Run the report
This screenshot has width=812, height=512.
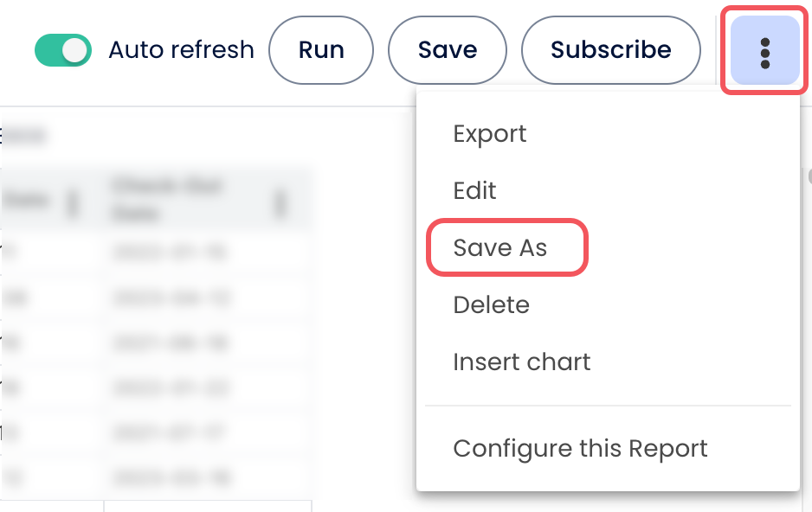pos(321,50)
